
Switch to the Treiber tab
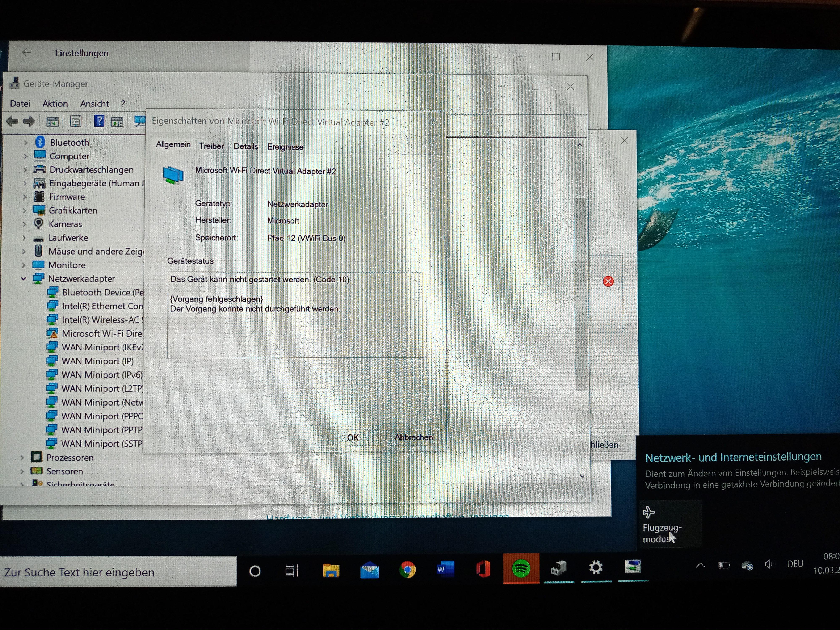point(211,146)
